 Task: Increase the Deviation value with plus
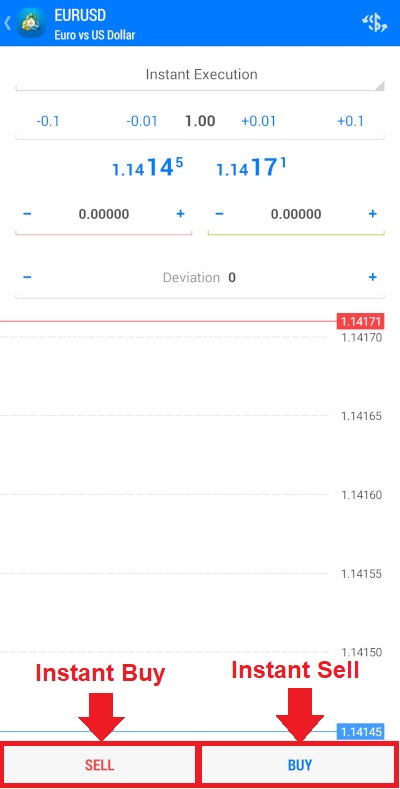372,277
